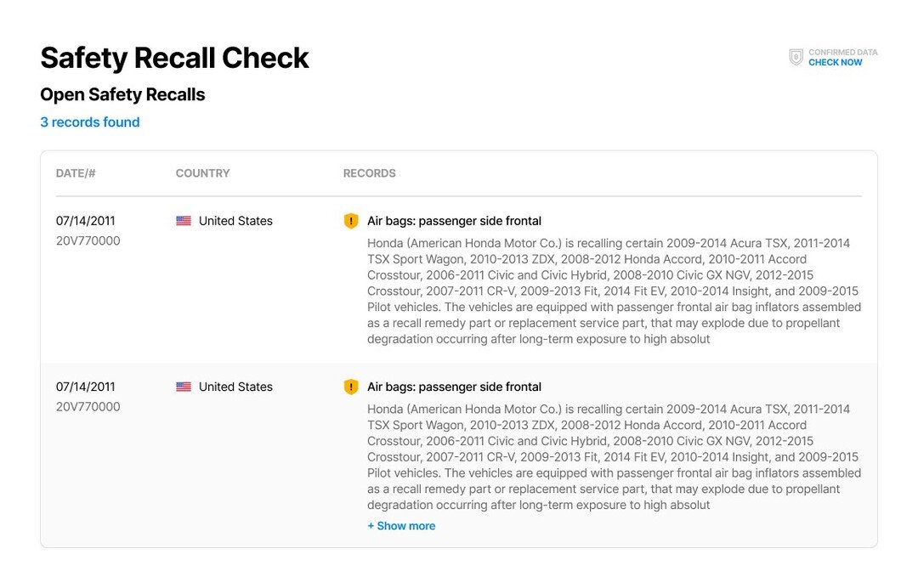This screenshot has height=588, width=918.
Task: Click the United States flag on the second record
Action: (x=184, y=387)
